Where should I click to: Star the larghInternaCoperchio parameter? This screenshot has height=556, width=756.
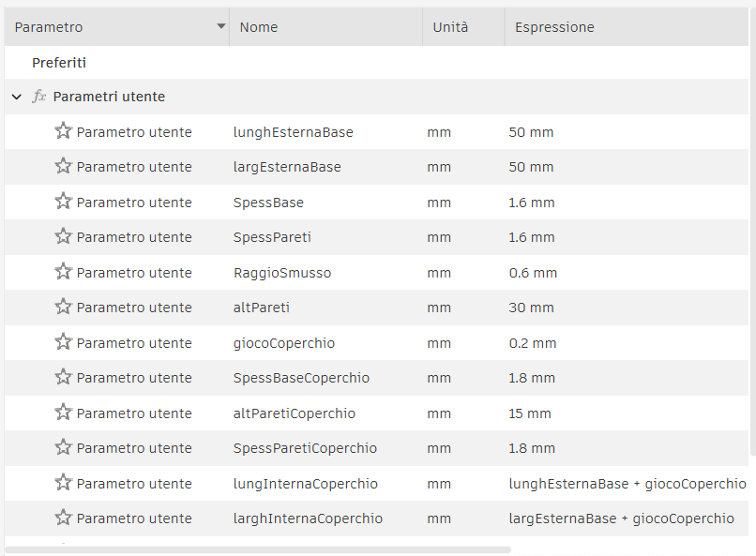pyautogui.click(x=63, y=518)
